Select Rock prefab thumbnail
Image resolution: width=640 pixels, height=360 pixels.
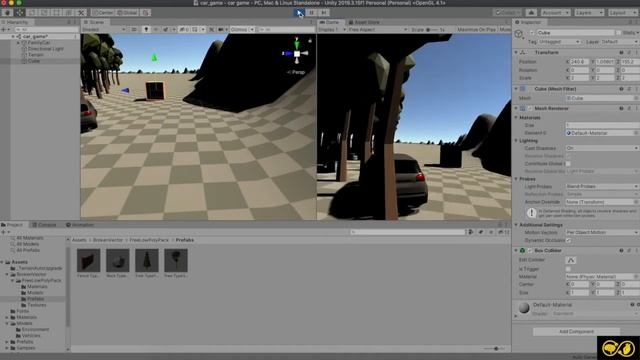pos(118,260)
